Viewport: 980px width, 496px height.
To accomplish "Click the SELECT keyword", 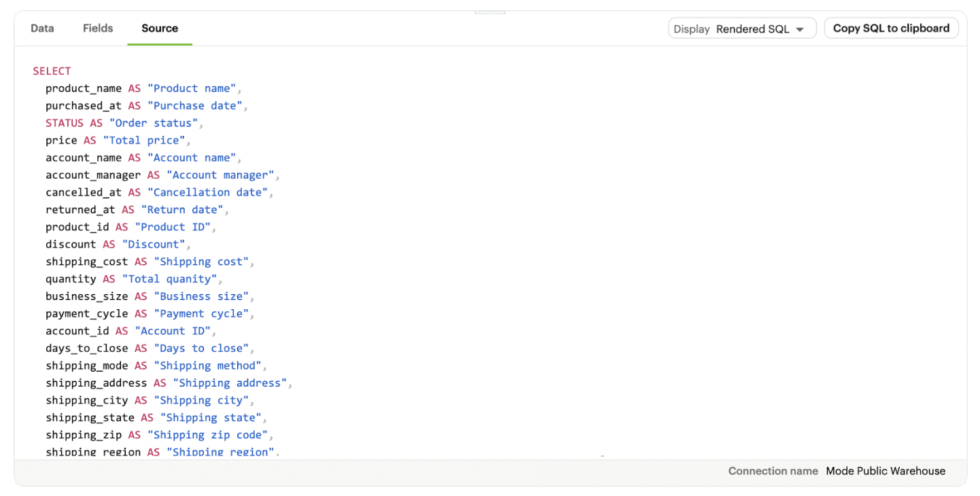I will 52,71.
